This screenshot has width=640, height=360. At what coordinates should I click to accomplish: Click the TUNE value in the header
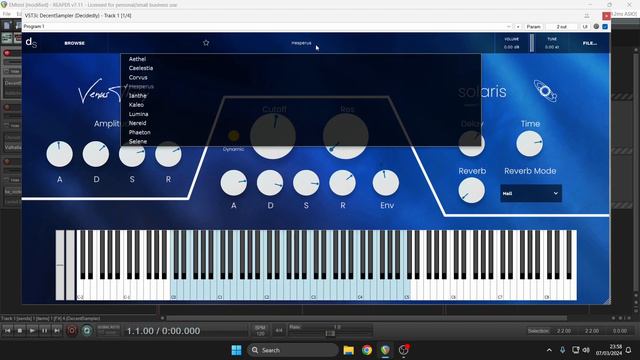click(x=552, y=47)
